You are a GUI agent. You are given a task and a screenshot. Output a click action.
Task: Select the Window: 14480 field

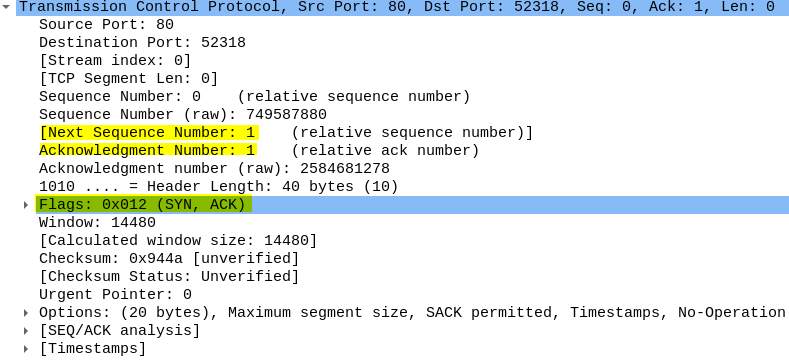pyautogui.click(x=98, y=223)
